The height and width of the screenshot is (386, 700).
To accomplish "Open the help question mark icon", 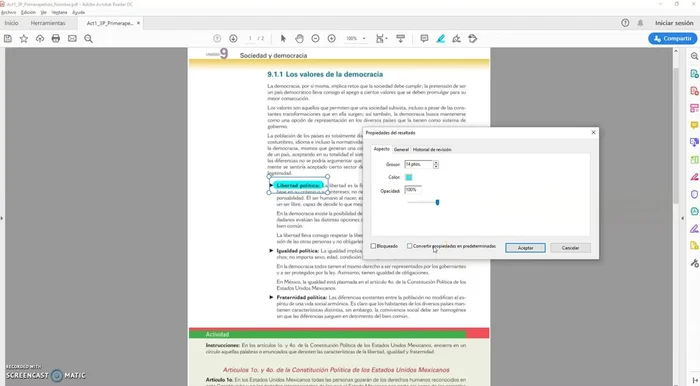I will tap(625, 23).
